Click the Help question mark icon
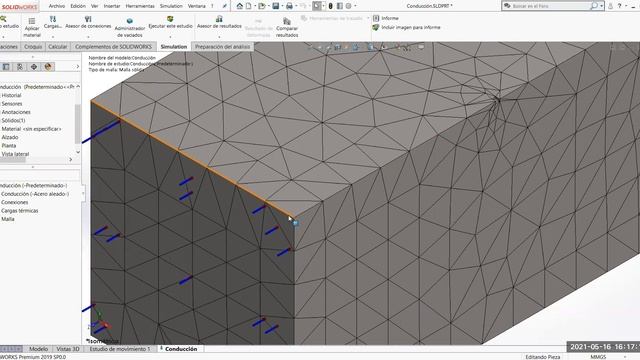Image resolution: width=640 pixels, height=360 pixels. coord(620,6)
